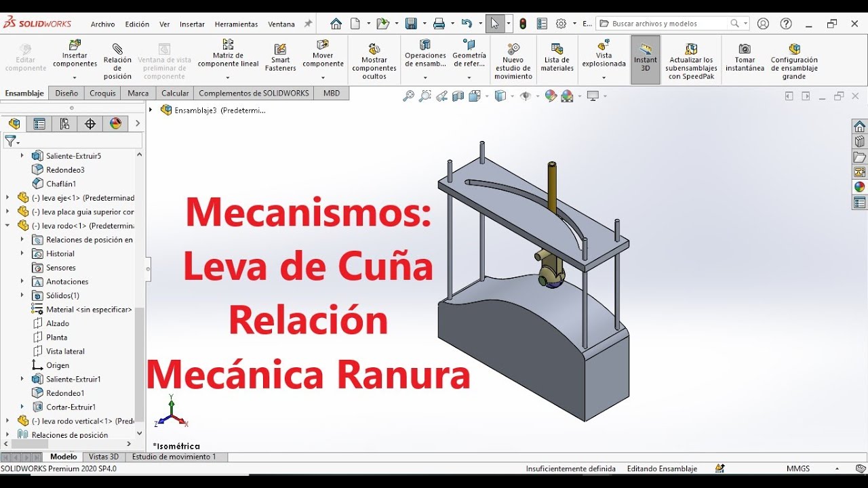Collapse the leva rodo<1> tree node

(7, 226)
